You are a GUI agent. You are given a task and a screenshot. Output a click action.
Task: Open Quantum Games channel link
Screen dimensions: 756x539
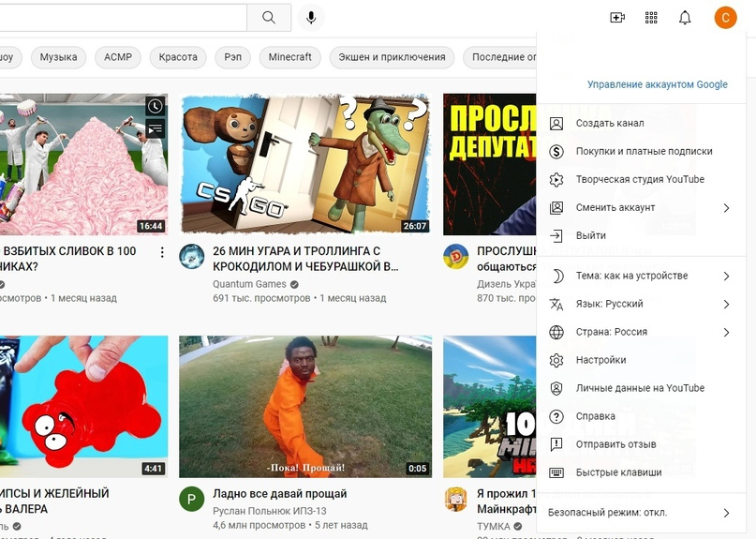249,284
